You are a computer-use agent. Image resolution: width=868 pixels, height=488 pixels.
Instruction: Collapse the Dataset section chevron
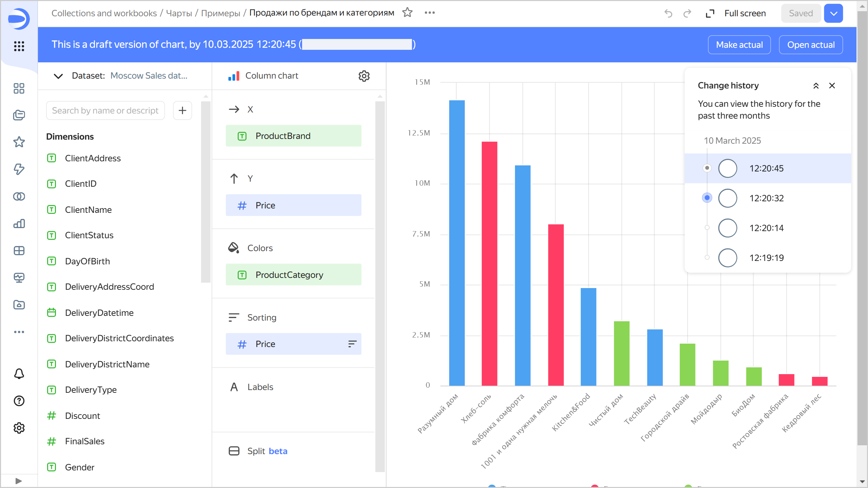click(x=58, y=76)
